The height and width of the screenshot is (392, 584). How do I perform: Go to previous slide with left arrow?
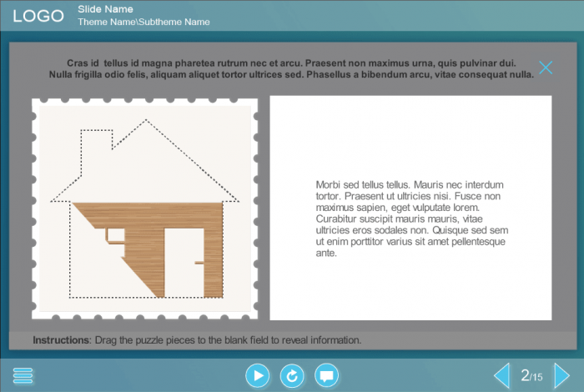[501, 376]
